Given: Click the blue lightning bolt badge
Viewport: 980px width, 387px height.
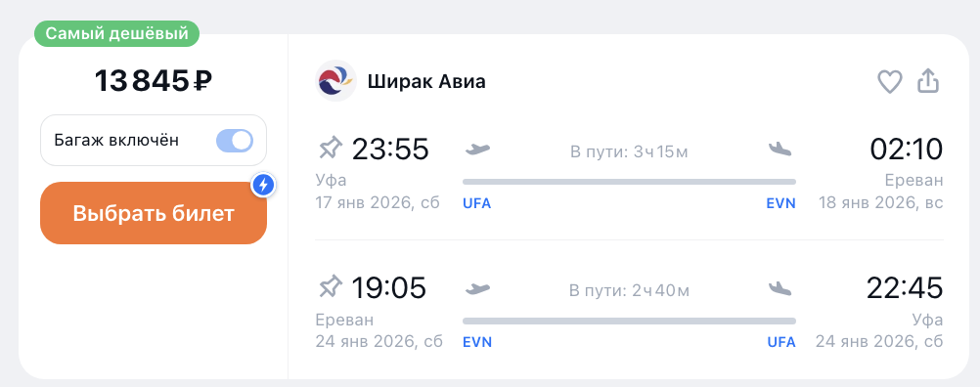Looking at the screenshot, I should pyautogui.click(x=264, y=185).
